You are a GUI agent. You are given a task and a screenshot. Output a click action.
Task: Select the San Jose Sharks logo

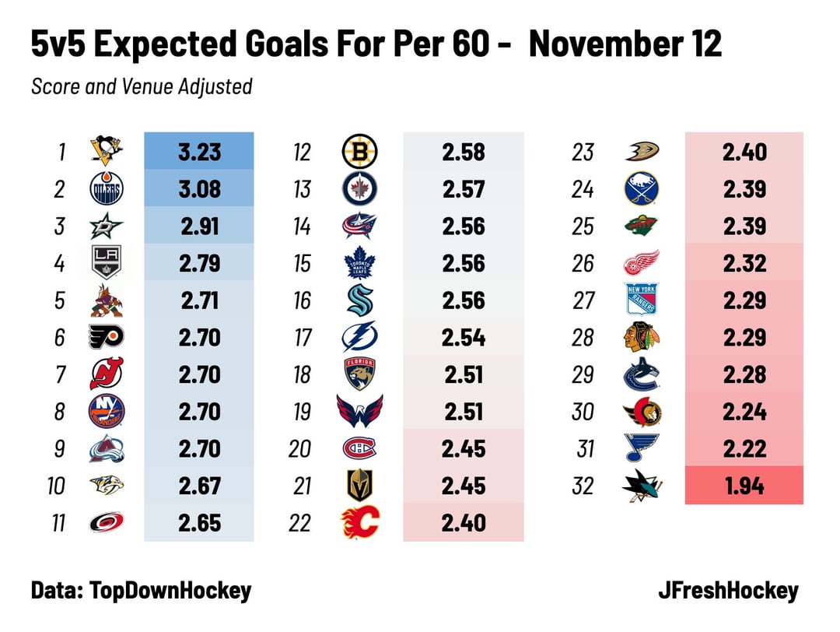[642, 486]
